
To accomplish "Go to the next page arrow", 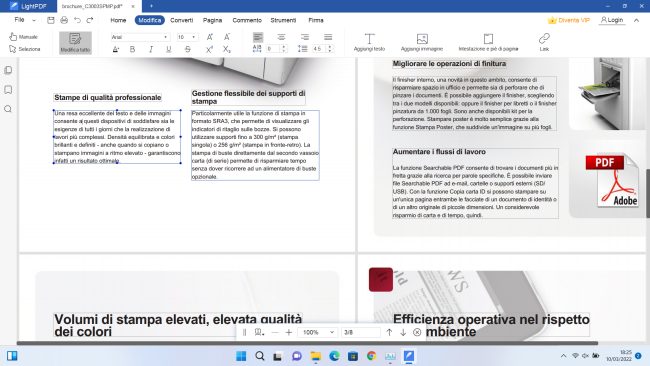I will (x=403, y=332).
